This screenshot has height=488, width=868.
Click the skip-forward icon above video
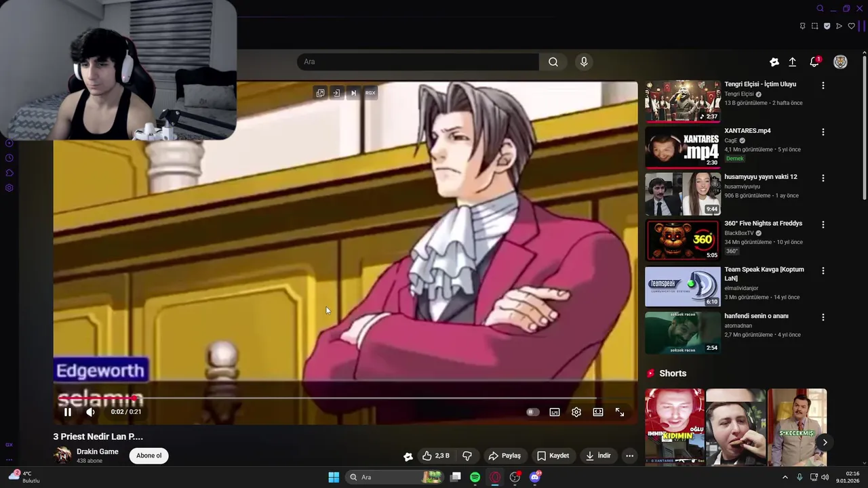pos(353,93)
